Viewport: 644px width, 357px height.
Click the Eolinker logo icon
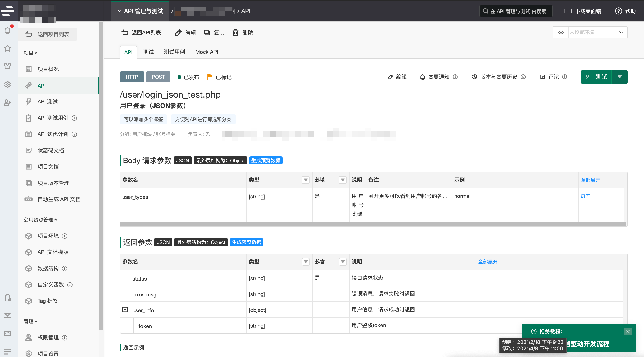[x=7, y=11]
